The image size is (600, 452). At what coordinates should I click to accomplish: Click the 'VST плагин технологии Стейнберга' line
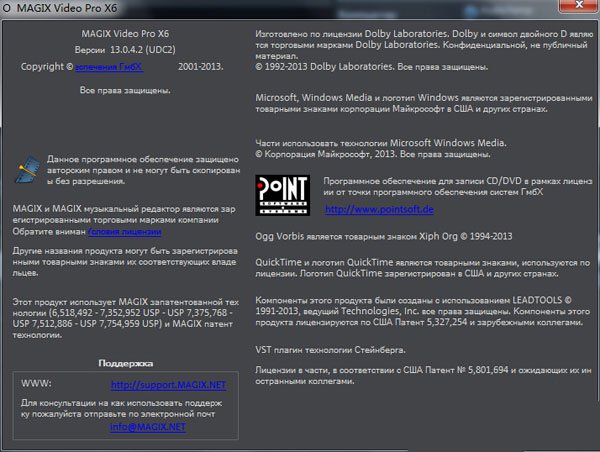330,350
